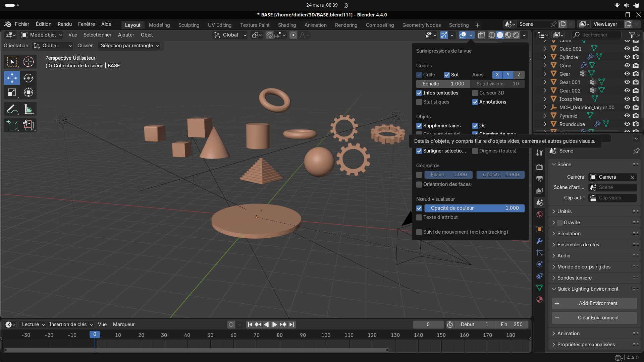Open the Modifiers properties tab

(539, 241)
